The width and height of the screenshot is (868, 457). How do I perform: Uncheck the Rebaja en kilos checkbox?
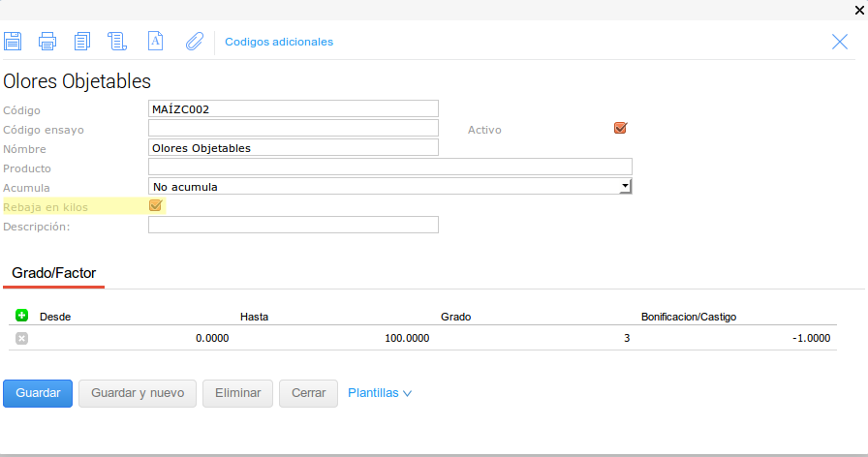[x=155, y=205]
